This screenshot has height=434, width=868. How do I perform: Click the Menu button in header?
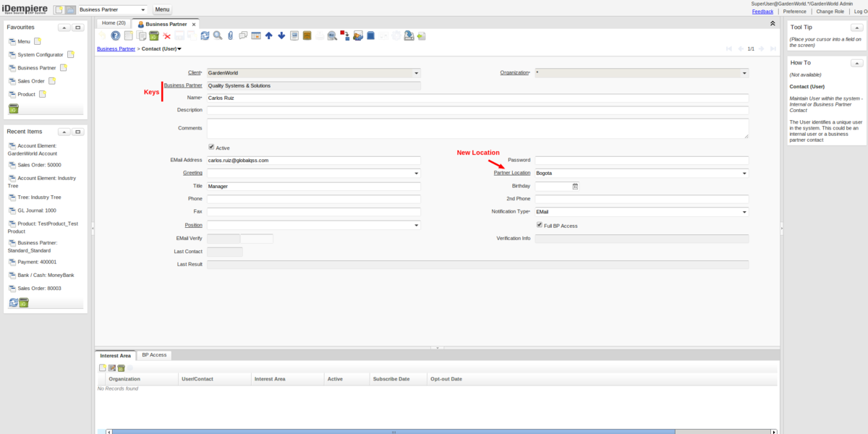point(162,9)
